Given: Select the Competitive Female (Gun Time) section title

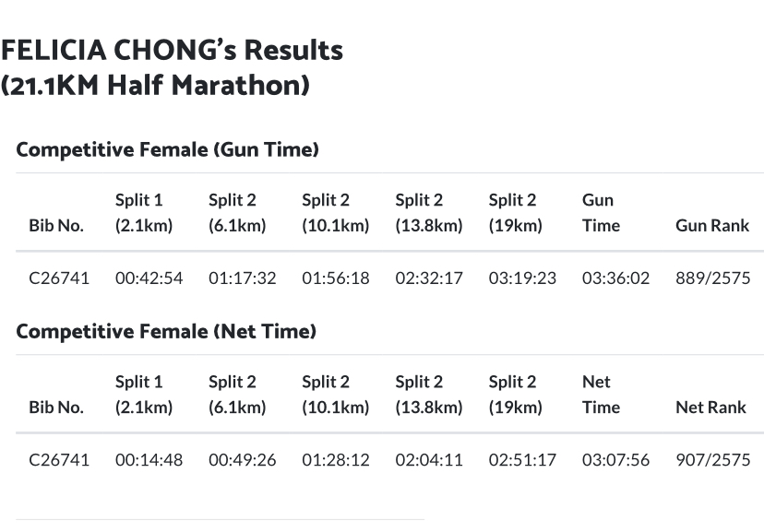Looking at the screenshot, I should tap(168, 149).
